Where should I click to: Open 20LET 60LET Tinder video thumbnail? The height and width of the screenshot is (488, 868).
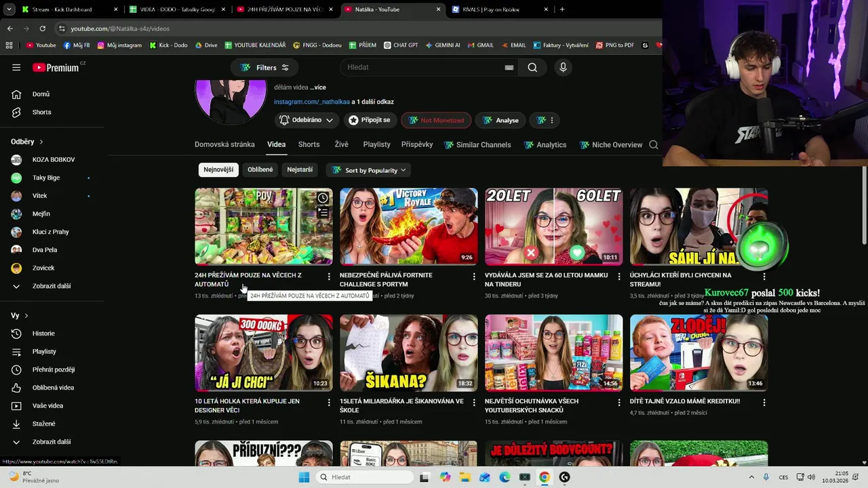(x=553, y=226)
